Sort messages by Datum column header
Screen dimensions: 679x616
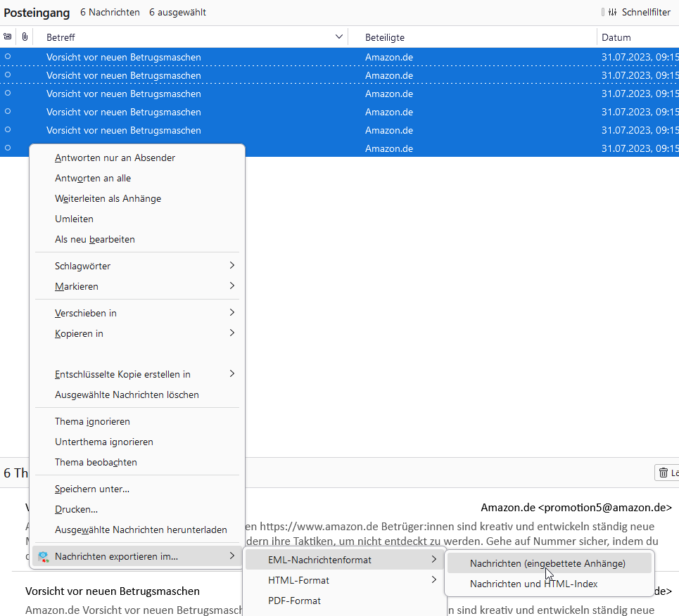coord(616,37)
